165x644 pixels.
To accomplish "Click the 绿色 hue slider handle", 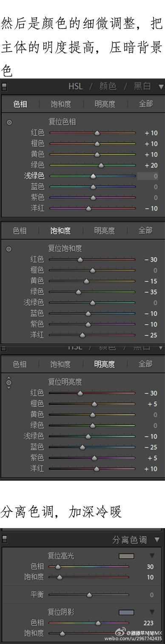I will coord(101,165).
